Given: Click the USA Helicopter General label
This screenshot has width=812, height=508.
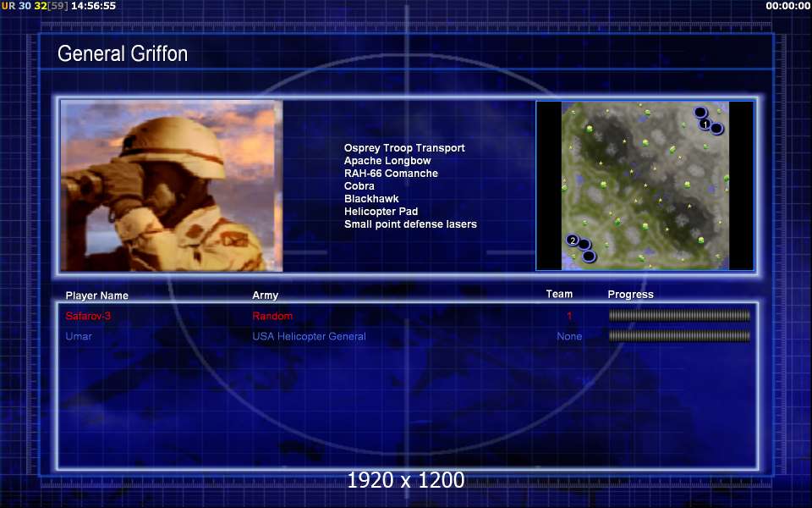Looking at the screenshot, I should (x=310, y=336).
